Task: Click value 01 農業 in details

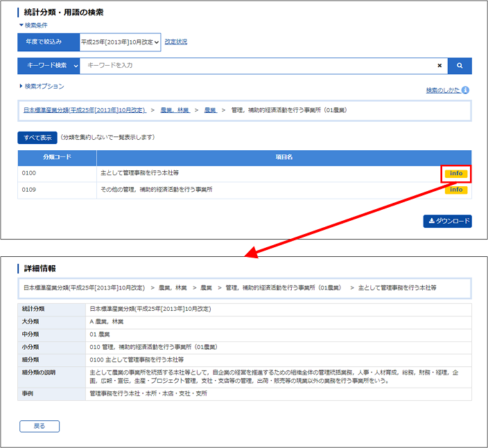Action: 100,334
